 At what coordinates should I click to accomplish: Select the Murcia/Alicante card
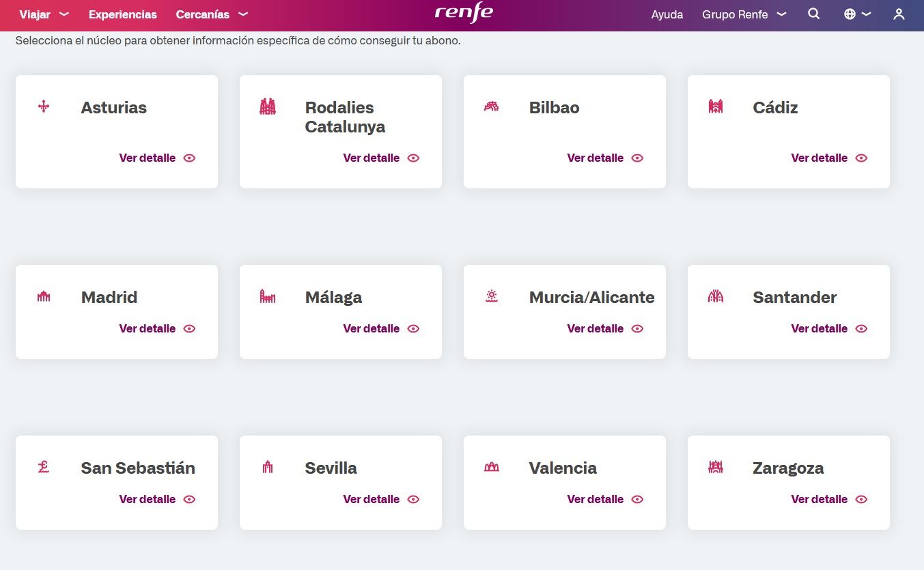coord(564,311)
